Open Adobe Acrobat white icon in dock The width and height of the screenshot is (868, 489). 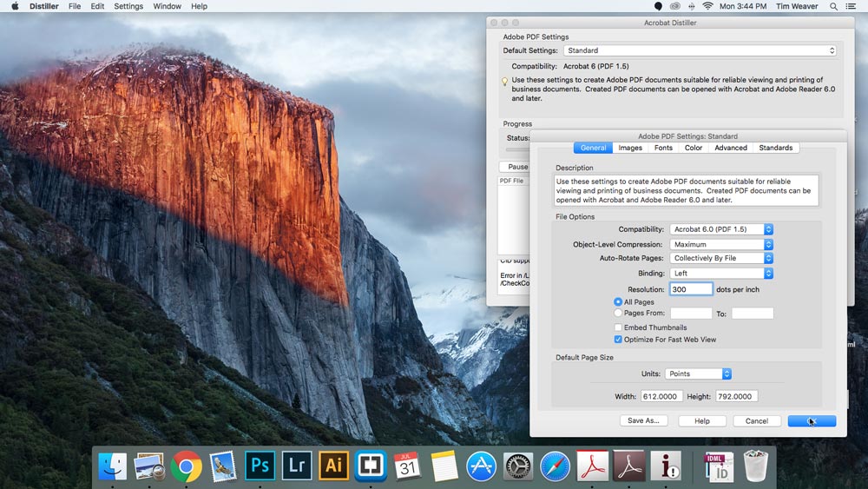(x=592, y=466)
